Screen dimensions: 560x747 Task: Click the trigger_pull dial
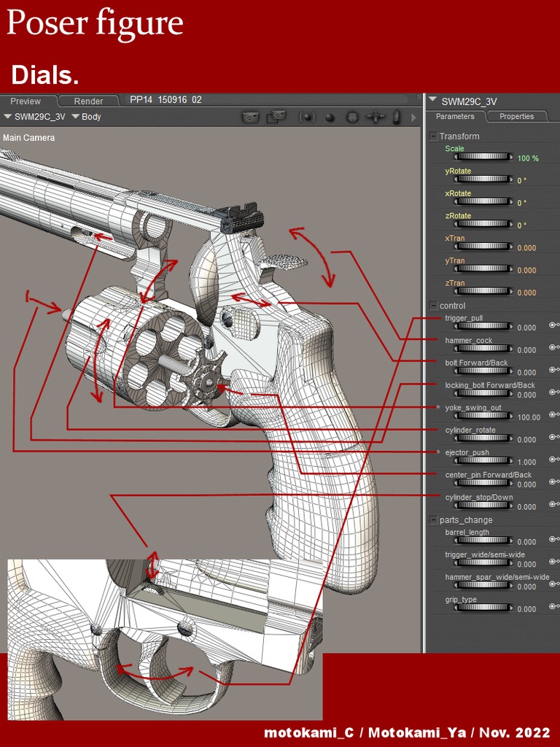click(483, 326)
